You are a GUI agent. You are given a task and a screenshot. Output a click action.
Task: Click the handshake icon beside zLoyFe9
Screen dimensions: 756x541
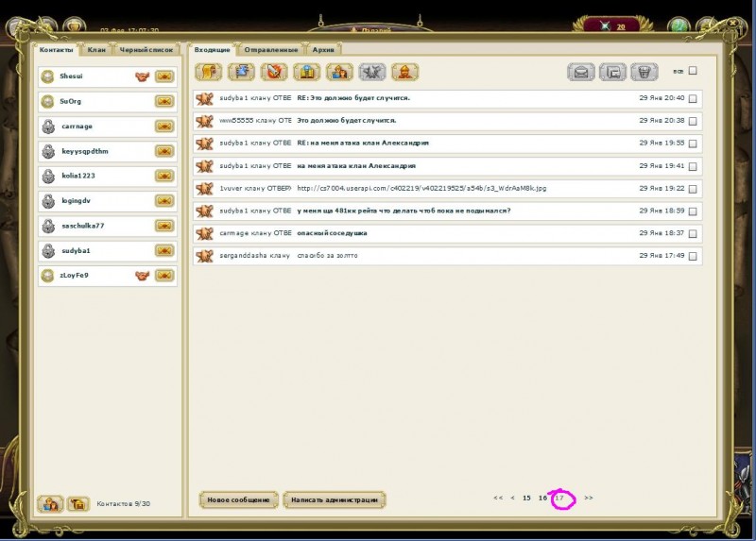point(143,275)
